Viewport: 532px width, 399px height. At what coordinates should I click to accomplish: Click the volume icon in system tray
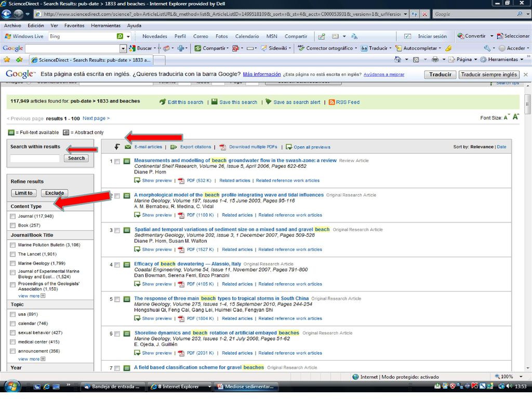tap(509, 386)
